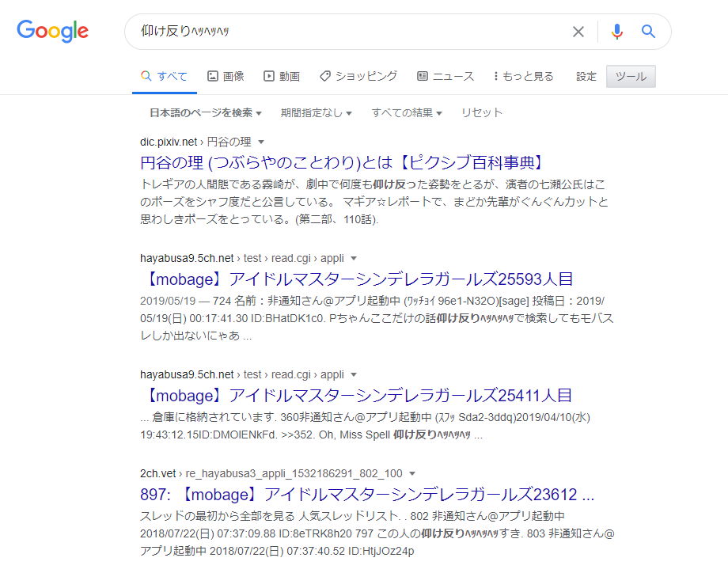Open the ニュース tab
728x573 pixels.
[x=446, y=76]
